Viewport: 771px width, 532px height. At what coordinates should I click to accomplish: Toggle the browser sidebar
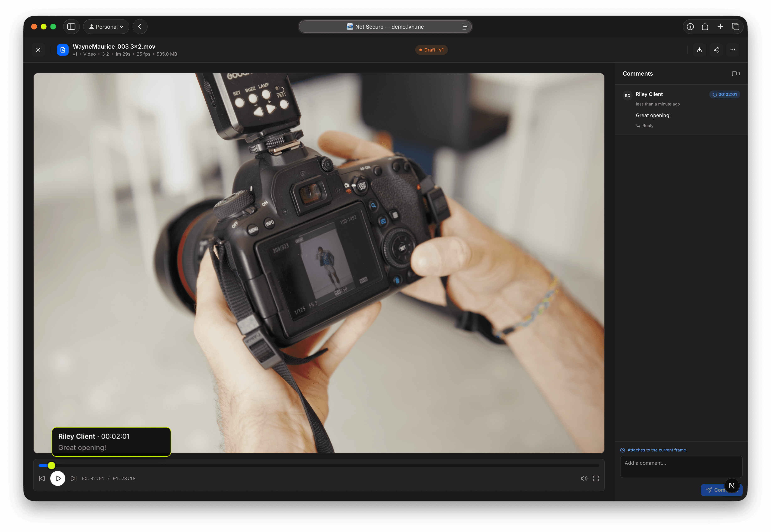pos(71,27)
